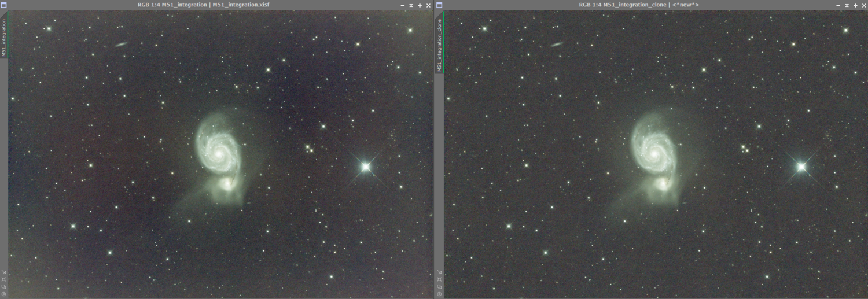Click the overlapping squares icon in M51_integration window
The image size is (868, 299).
(x=3, y=286)
